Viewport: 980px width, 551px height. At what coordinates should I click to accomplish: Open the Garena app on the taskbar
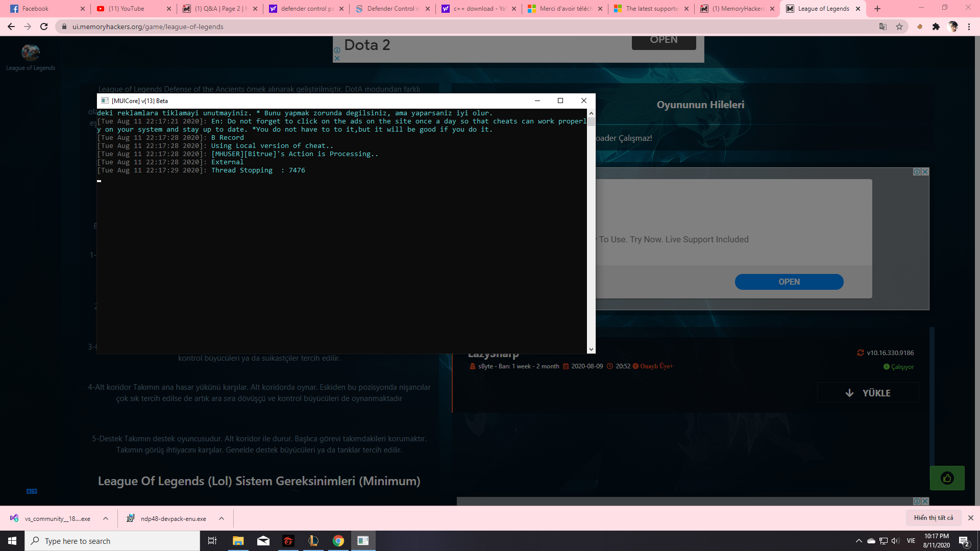[x=288, y=541]
